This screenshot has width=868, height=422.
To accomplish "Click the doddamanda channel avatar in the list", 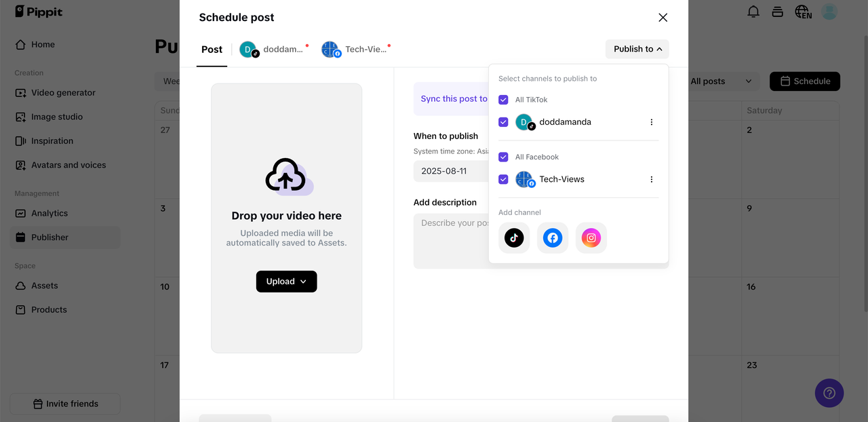I will point(525,123).
